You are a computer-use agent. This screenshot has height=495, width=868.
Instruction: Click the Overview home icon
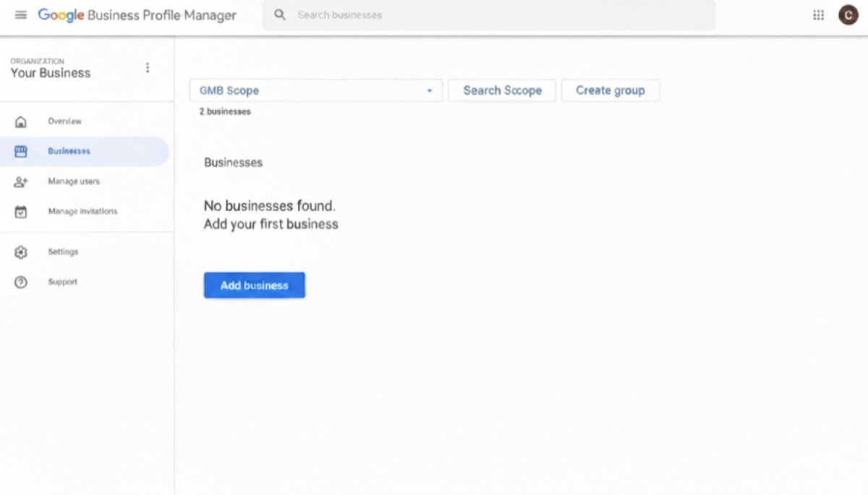click(x=21, y=121)
